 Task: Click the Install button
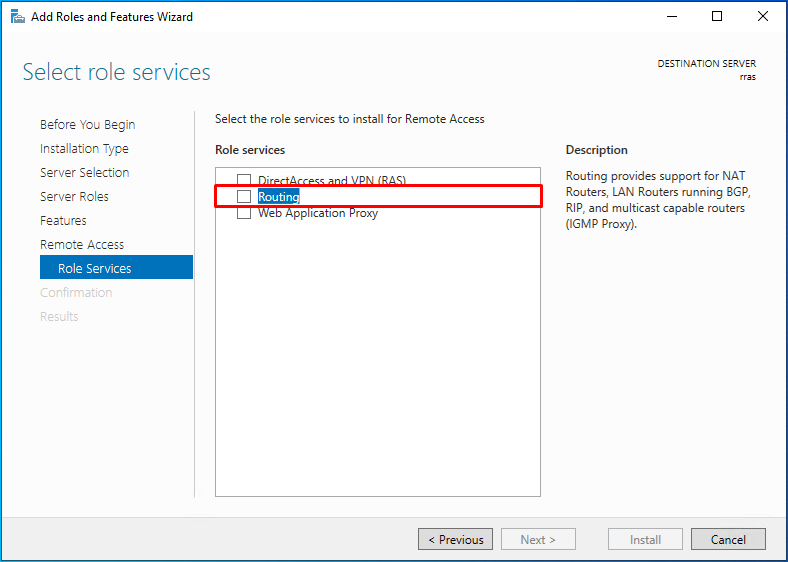coord(645,539)
